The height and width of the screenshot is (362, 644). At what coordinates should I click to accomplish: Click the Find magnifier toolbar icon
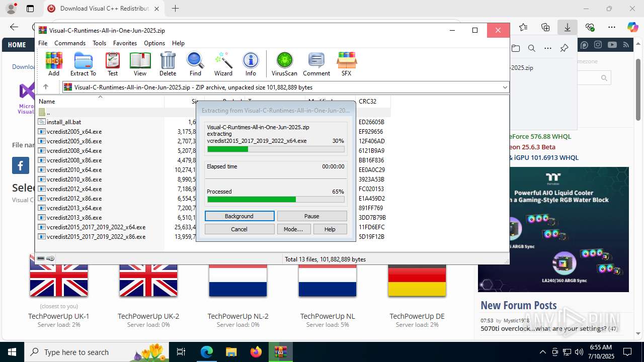tap(195, 64)
